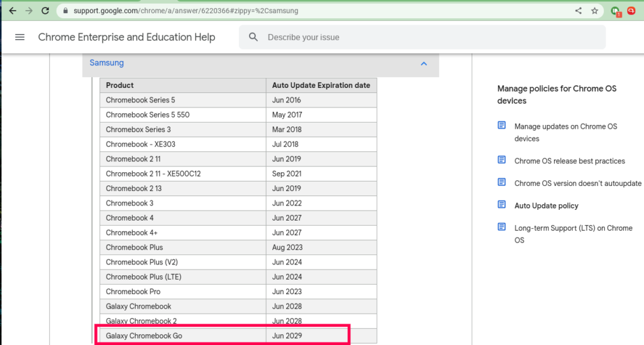Select Chromebook Plus (V2) cell
Viewport: 644px width, 345px height.
click(x=183, y=263)
